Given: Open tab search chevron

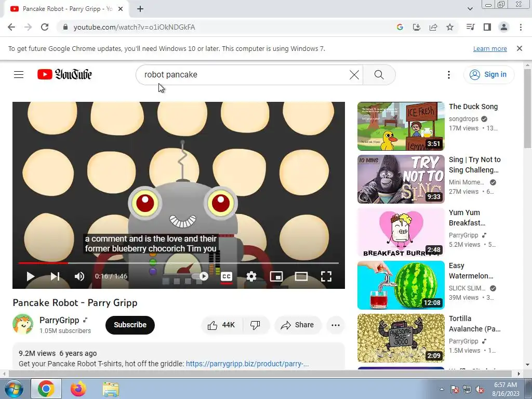Looking at the screenshot, I should click(470, 9).
